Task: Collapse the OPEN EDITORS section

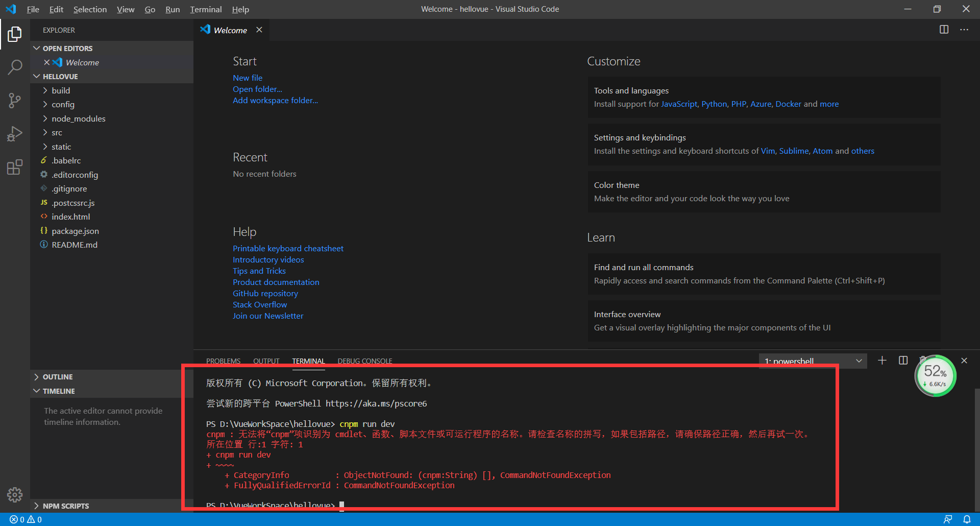Action: pos(112,48)
